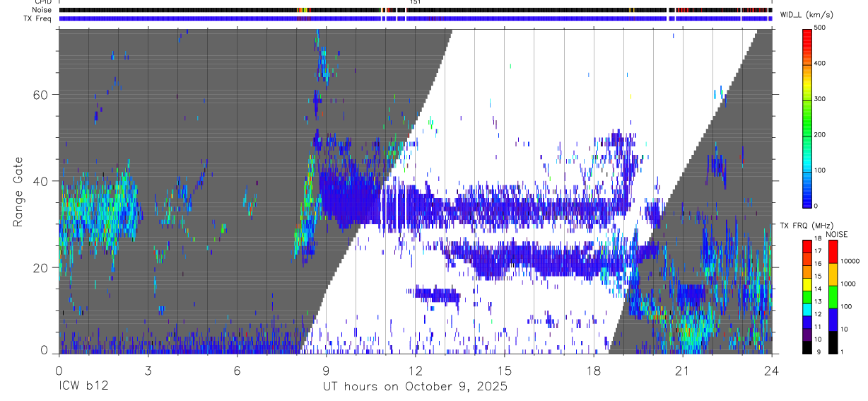Click the '9' hour tick on time axis
The width and height of the screenshot is (868, 401).
point(326,369)
